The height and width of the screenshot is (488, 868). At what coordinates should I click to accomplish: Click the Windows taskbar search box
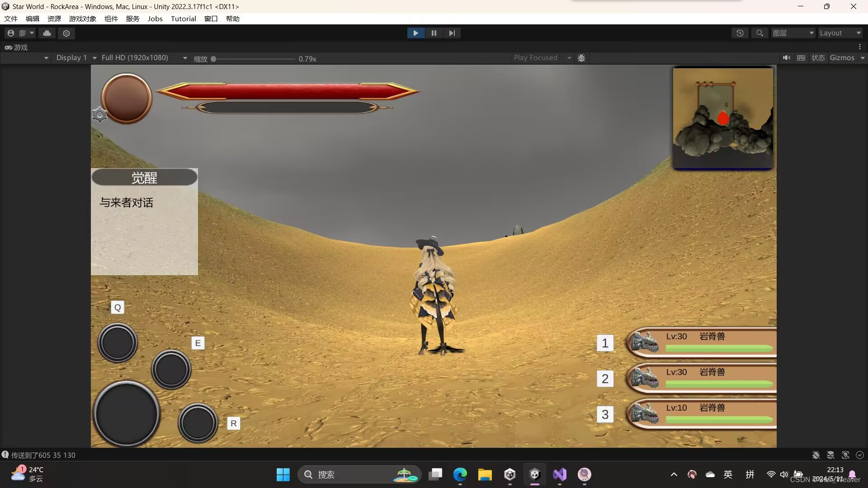pos(359,474)
